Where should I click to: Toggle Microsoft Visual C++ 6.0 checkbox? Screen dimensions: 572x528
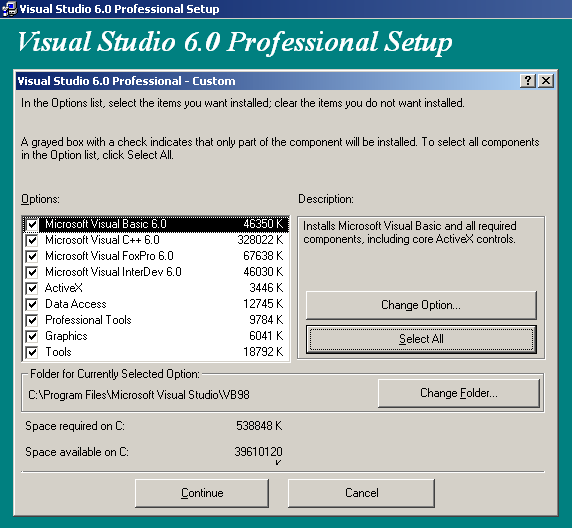pos(32,240)
